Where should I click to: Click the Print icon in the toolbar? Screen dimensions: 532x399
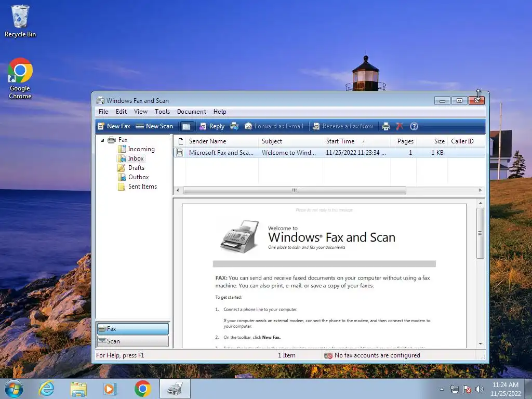click(x=386, y=127)
